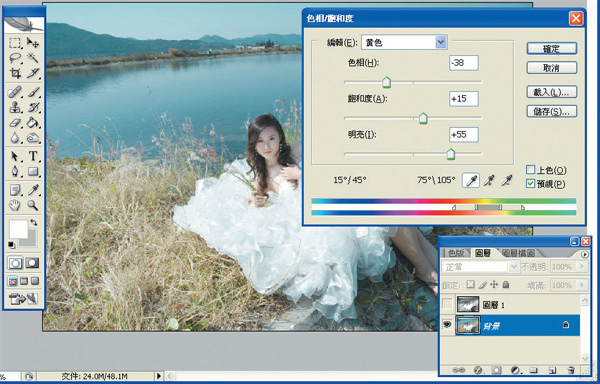Open the 填滿 fill slider arrow

(x=582, y=285)
